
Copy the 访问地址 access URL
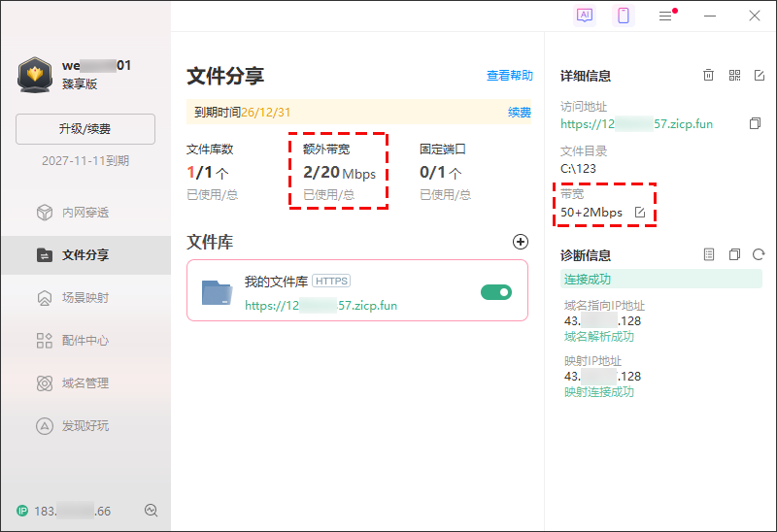pos(755,124)
